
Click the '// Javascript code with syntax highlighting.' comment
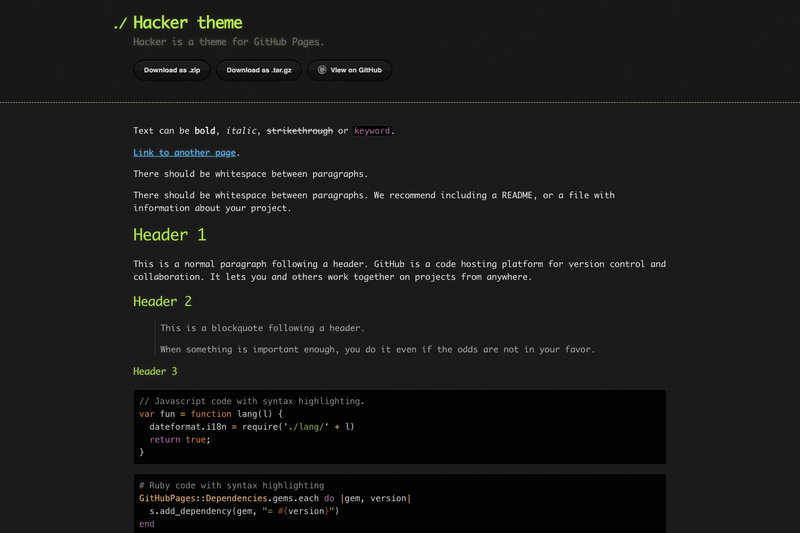252,401
